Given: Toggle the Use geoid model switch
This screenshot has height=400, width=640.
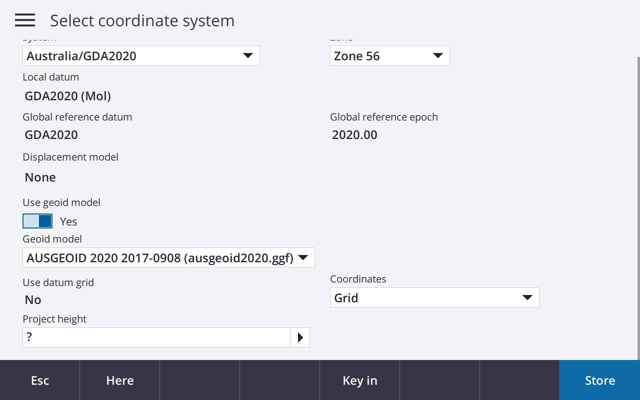Looking at the screenshot, I should (38, 221).
